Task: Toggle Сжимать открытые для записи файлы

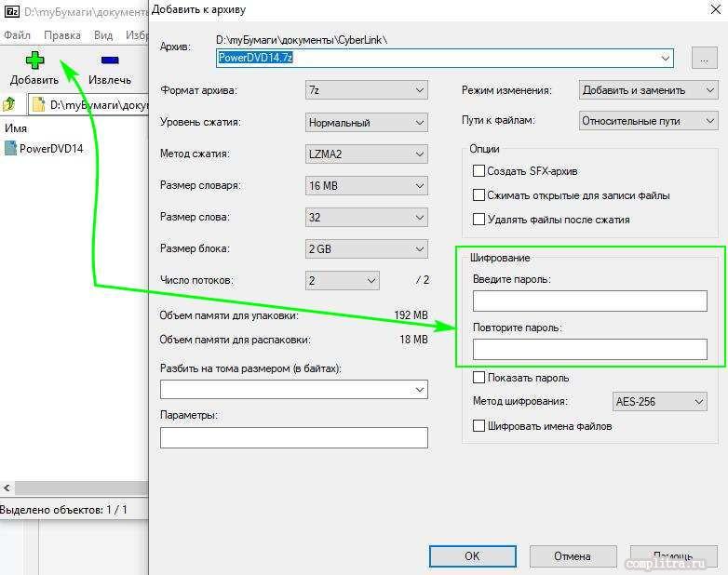Action: click(x=479, y=194)
